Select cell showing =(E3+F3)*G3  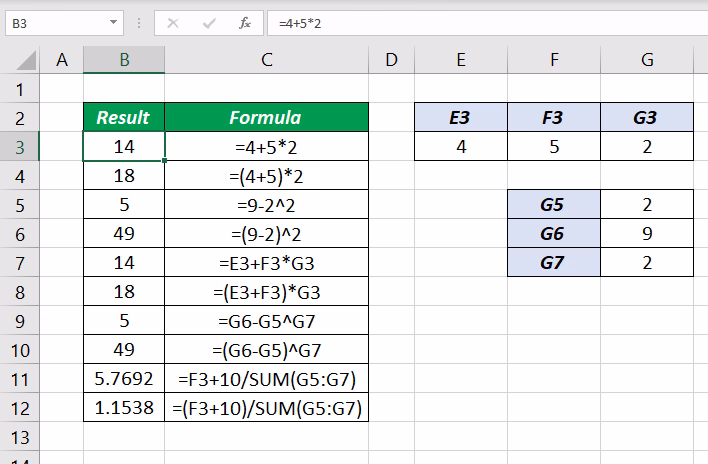pos(266,291)
